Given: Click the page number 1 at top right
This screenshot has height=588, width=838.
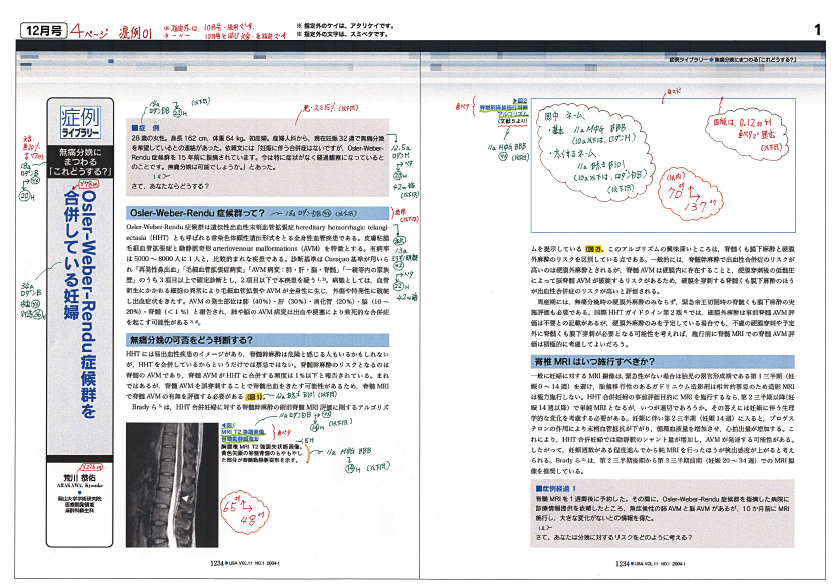Looking at the screenshot, I should click(817, 31).
